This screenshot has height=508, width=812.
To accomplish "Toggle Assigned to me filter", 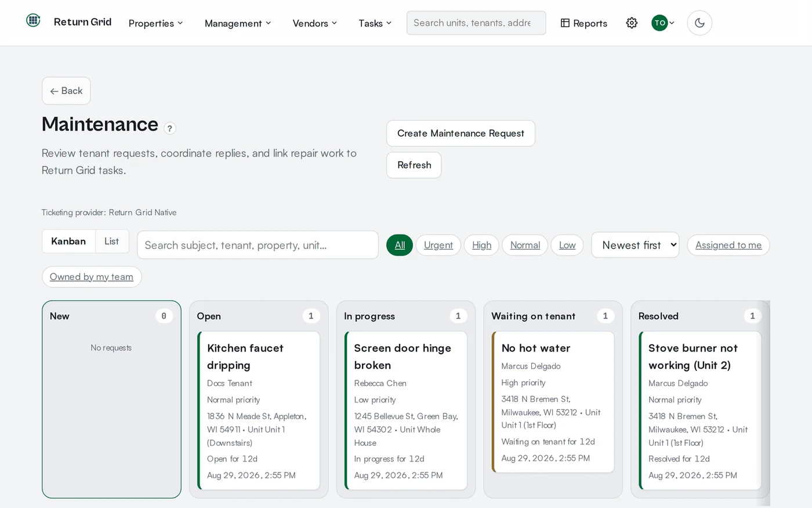I will point(728,245).
